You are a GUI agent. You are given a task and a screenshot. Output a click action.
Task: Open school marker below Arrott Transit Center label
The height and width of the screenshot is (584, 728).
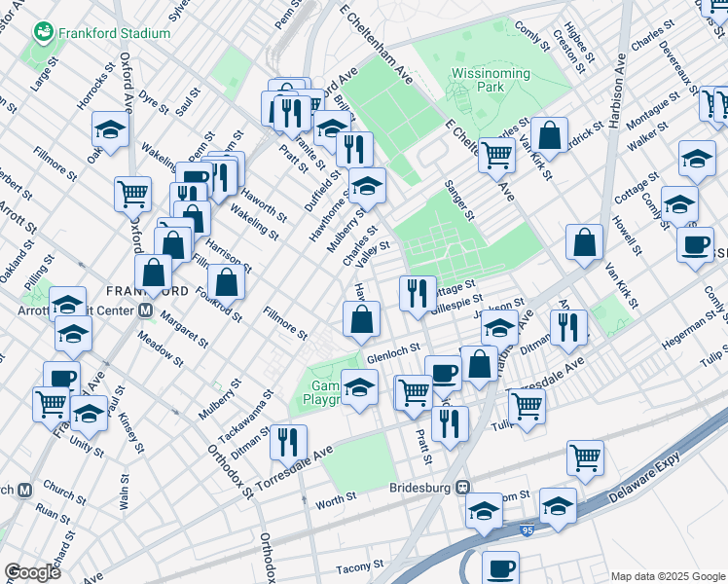coord(73,337)
